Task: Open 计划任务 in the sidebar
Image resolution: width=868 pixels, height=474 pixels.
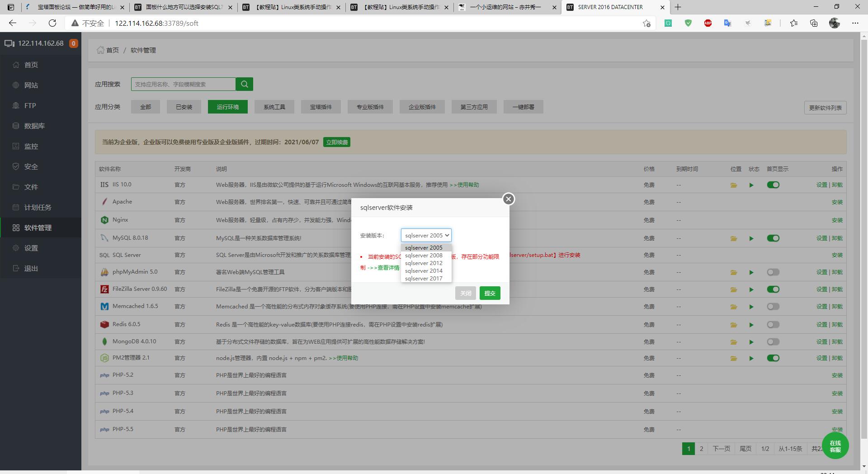Action: [x=41, y=207]
